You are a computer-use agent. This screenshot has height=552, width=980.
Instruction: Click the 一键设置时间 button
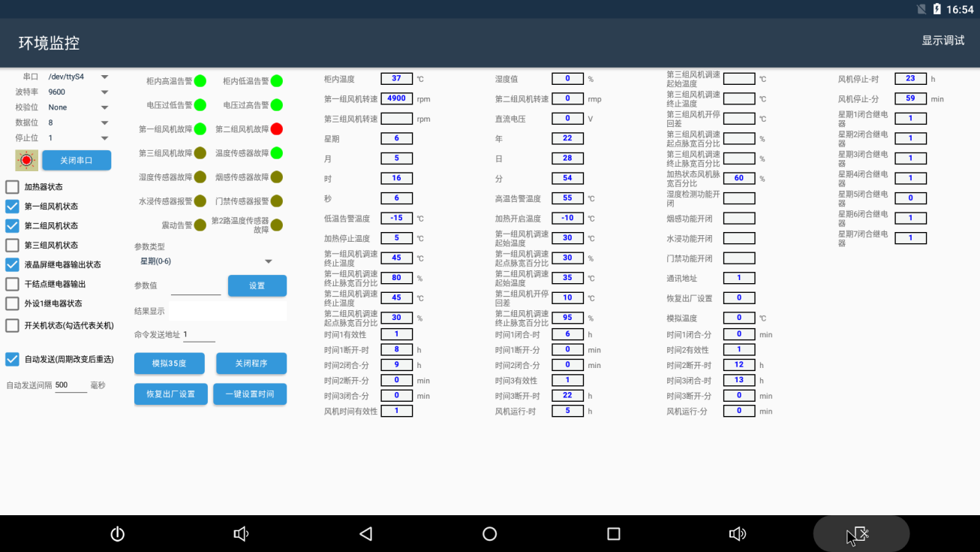tap(250, 394)
